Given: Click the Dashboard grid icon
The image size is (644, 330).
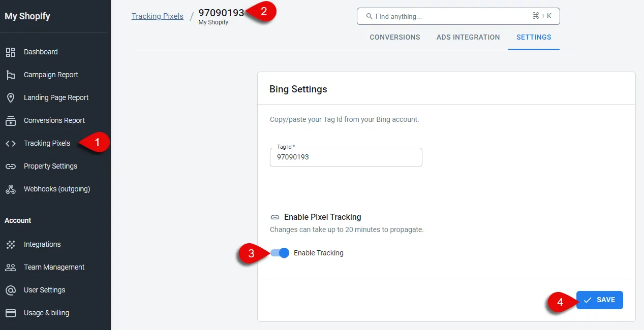Looking at the screenshot, I should coord(11,52).
